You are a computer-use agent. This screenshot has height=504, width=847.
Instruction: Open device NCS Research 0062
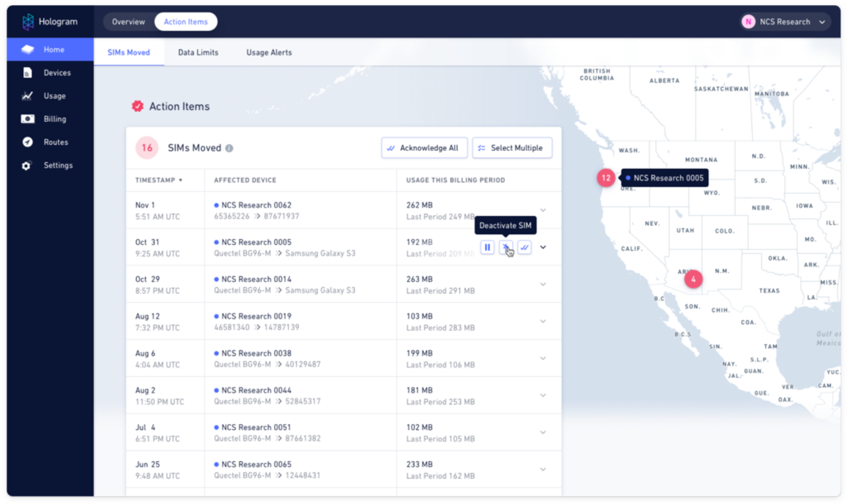pyautogui.click(x=256, y=205)
